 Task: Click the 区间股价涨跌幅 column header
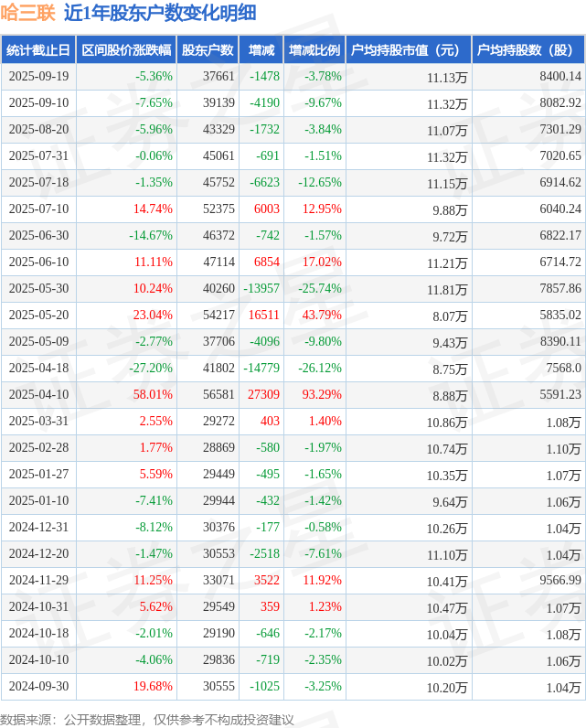tap(125, 50)
